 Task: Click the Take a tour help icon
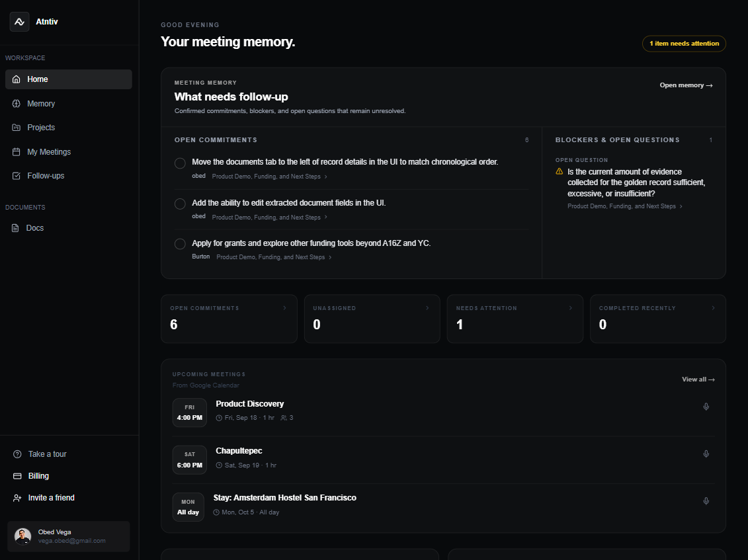[17, 454]
